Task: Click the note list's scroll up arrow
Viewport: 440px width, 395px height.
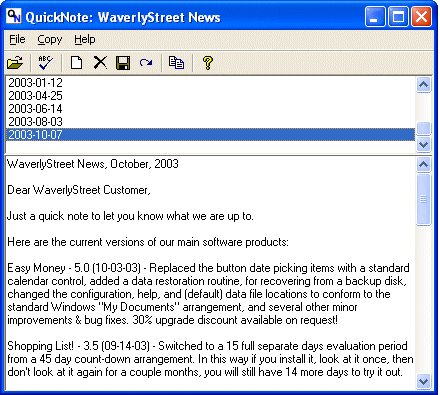Action: [x=423, y=85]
